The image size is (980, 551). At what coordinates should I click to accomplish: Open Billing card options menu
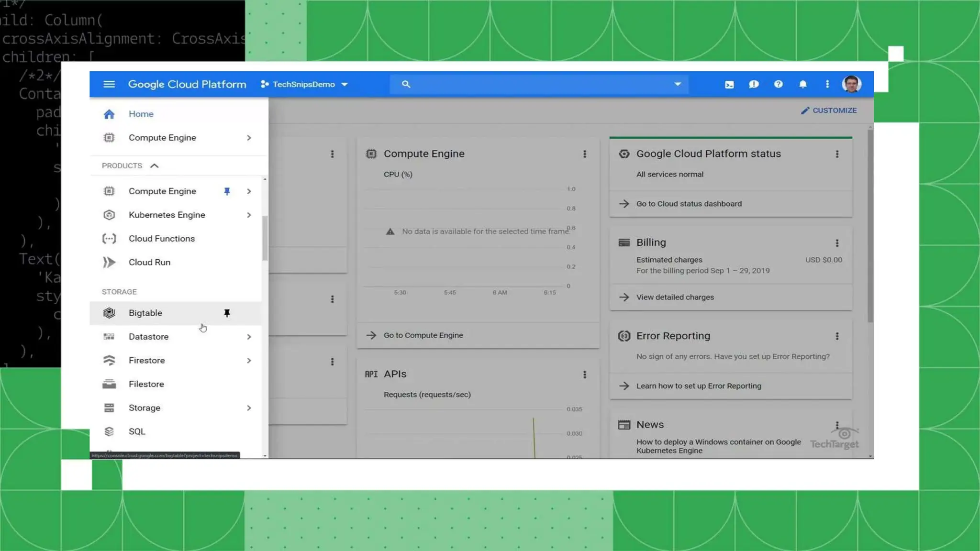click(x=837, y=243)
